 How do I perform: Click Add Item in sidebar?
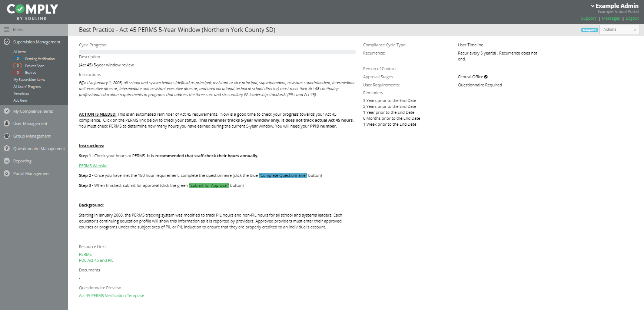coord(20,100)
